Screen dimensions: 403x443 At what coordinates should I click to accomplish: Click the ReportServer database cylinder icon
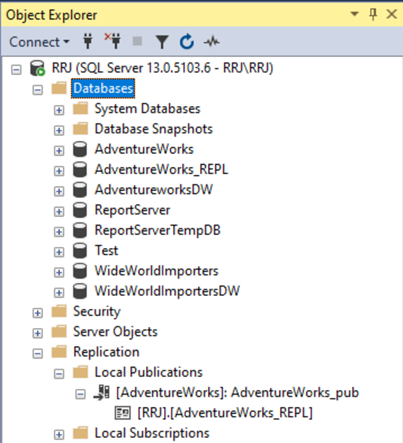(80, 210)
